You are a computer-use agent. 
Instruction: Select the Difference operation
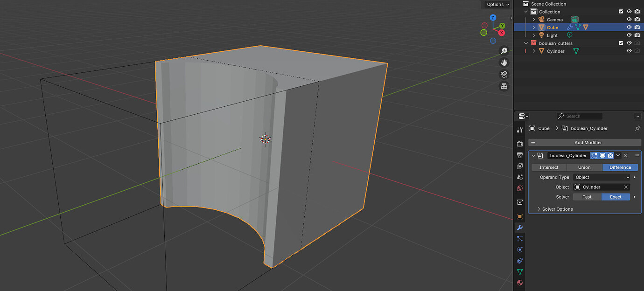[x=620, y=167]
